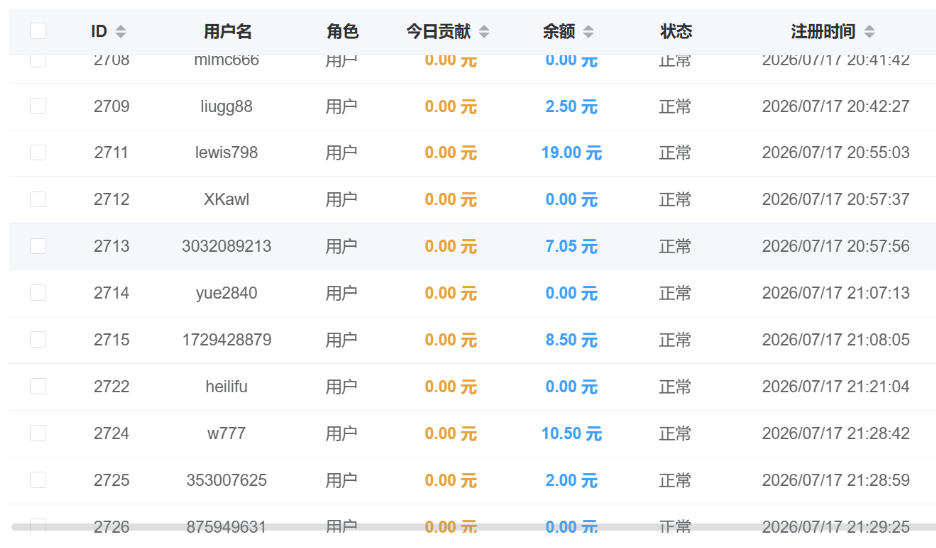Sort by 今日贡献 column arrows
The width and height of the screenshot is (936, 548).
pos(484,32)
